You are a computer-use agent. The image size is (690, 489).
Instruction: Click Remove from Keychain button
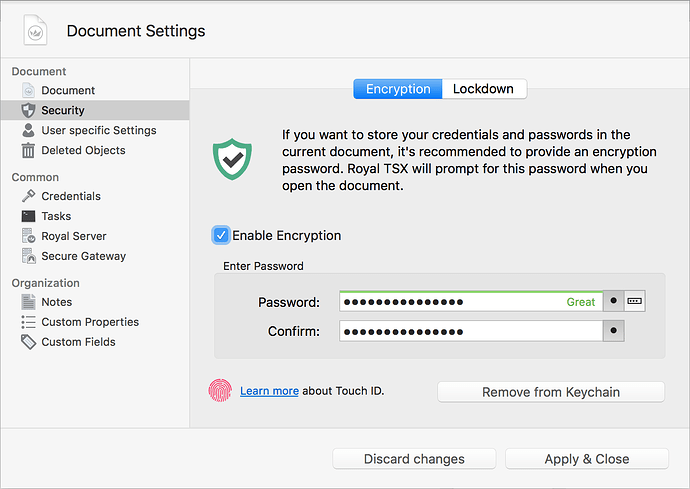click(x=550, y=392)
